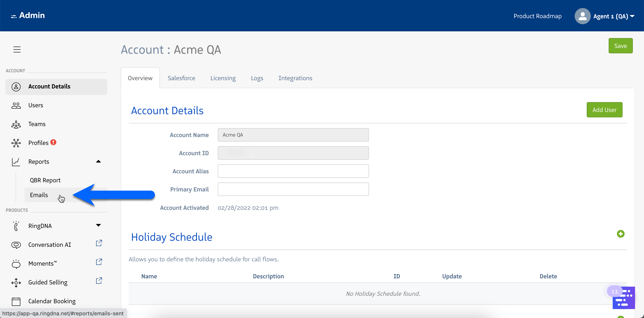Screen dimensions: 644x318
Task: Click the Update column header
Action: (x=452, y=276)
